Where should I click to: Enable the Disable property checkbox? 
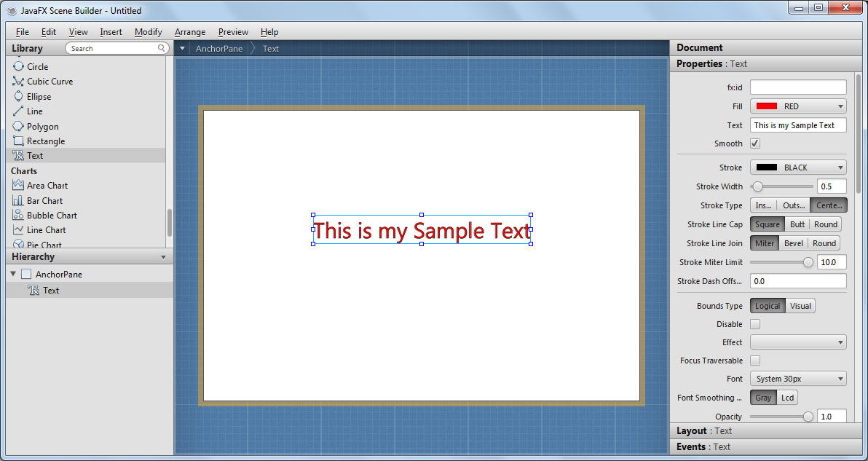click(x=755, y=323)
